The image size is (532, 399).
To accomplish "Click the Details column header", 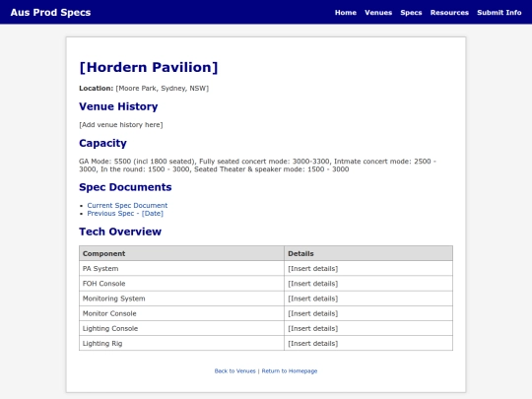I will tap(368, 253).
